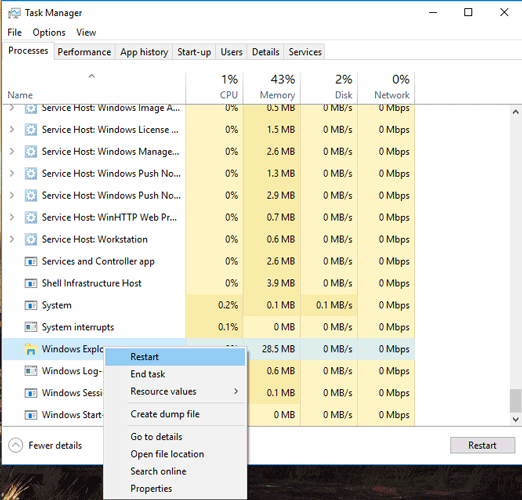Click the System interrupts process icon
The height and width of the screenshot is (500, 522).
[31, 327]
